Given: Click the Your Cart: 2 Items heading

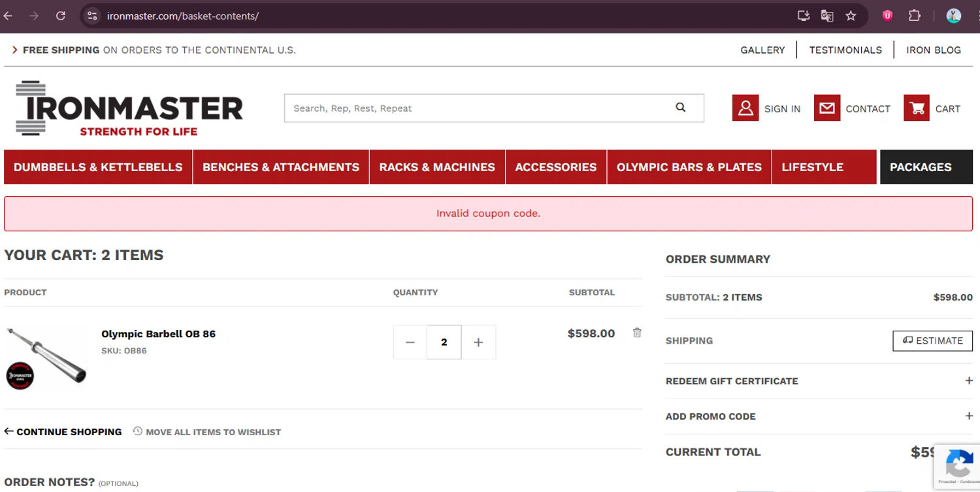Looking at the screenshot, I should (x=84, y=255).
